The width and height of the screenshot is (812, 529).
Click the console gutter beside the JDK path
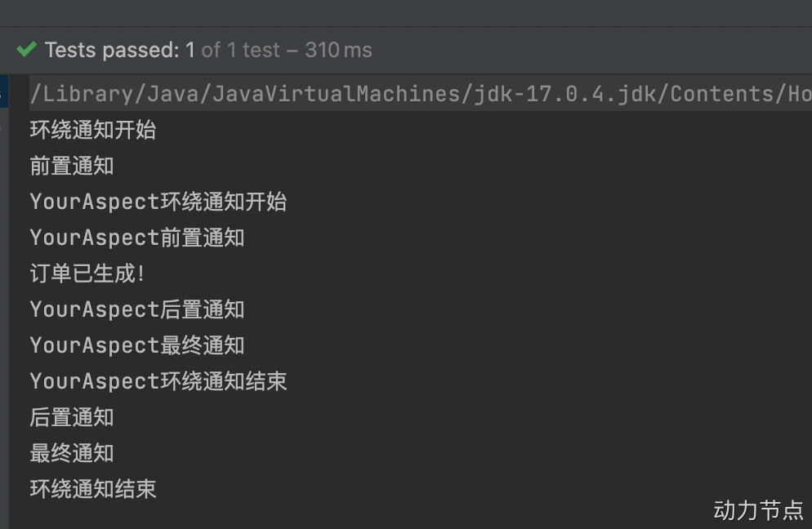pos(16,93)
